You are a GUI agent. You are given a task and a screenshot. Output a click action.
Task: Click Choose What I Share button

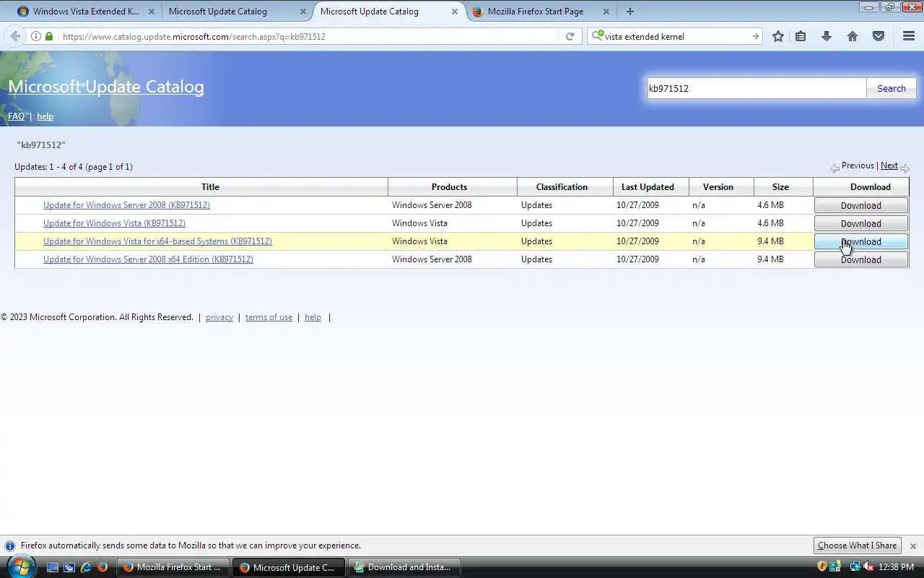coord(857,545)
